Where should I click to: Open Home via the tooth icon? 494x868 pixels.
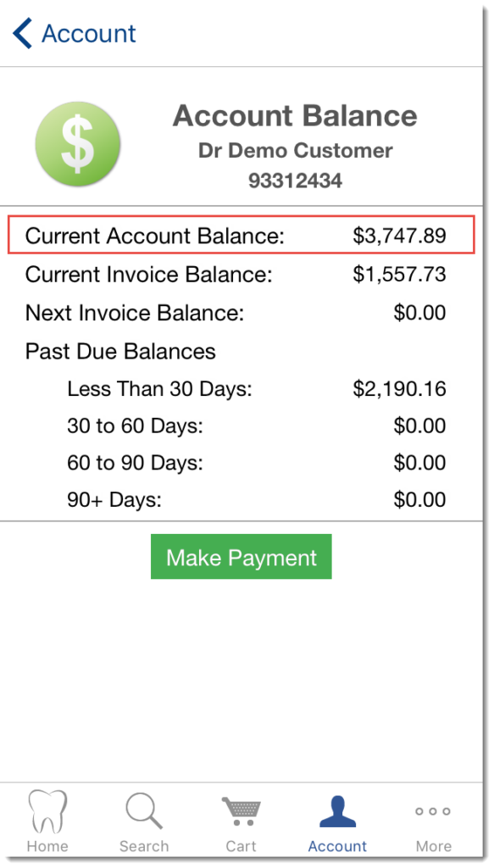(47, 811)
